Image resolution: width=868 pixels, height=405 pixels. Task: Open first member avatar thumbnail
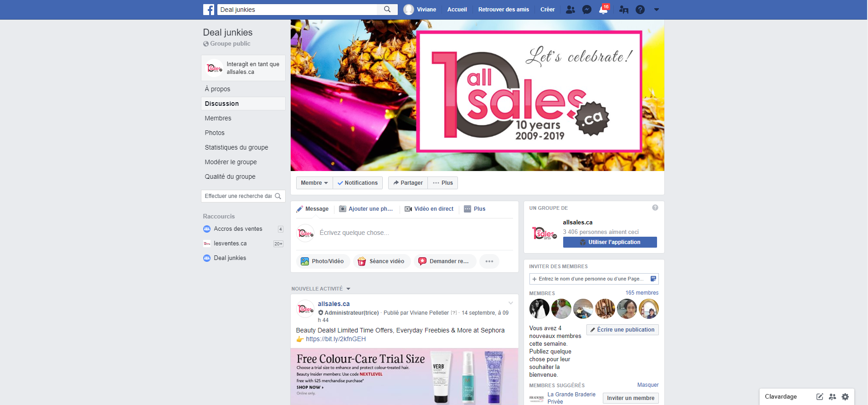(x=539, y=309)
